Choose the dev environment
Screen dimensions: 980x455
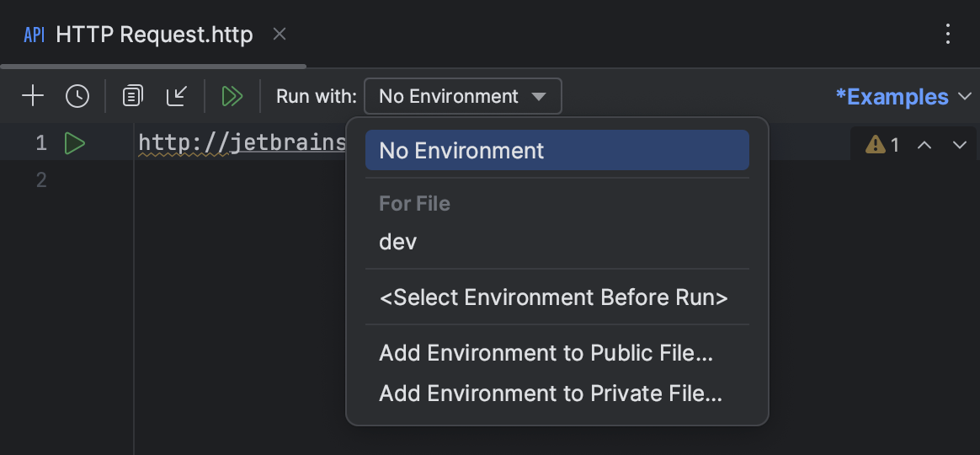[x=398, y=243]
